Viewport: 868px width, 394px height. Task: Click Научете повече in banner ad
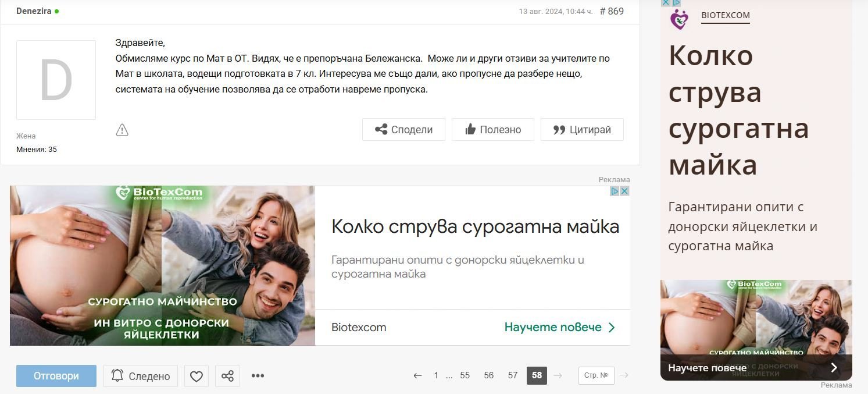click(559, 328)
